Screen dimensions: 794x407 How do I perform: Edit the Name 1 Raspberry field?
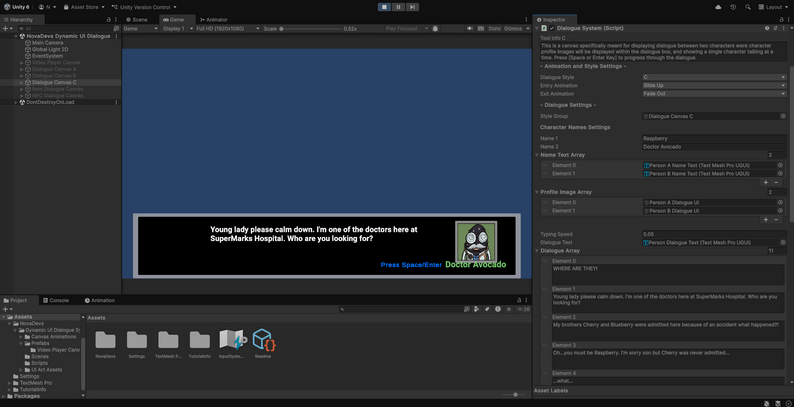[x=714, y=138]
